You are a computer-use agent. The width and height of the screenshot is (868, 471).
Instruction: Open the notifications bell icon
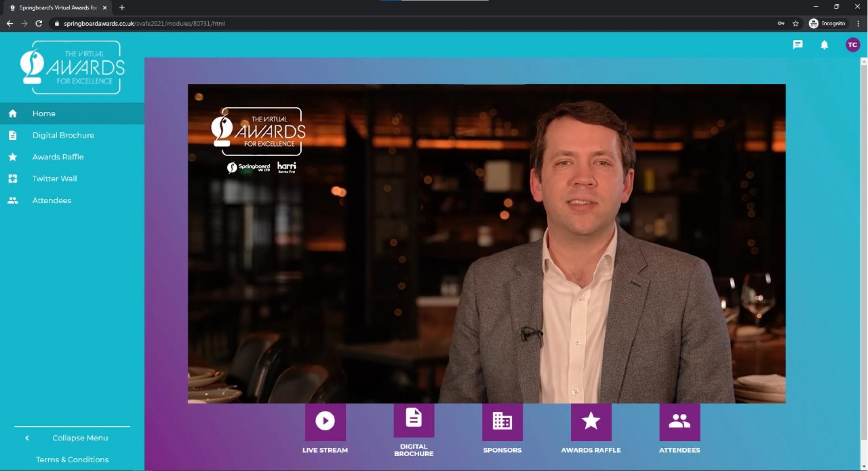tap(824, 45)
